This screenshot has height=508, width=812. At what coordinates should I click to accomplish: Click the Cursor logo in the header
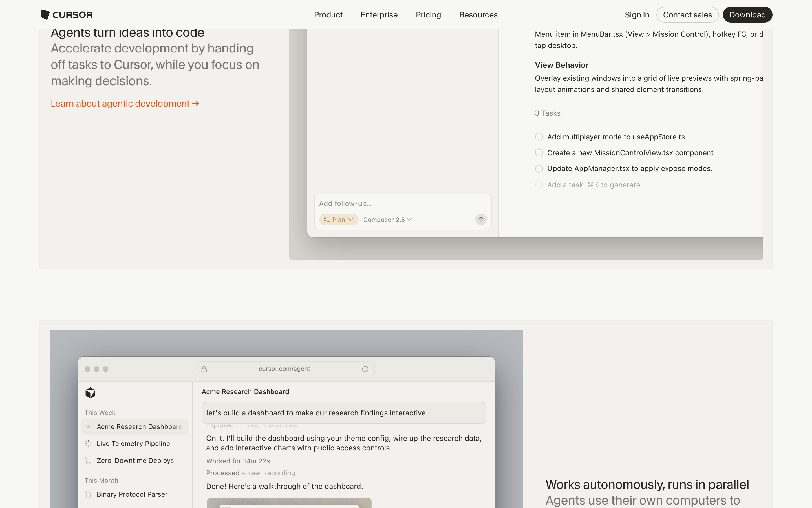click(67, 15)
